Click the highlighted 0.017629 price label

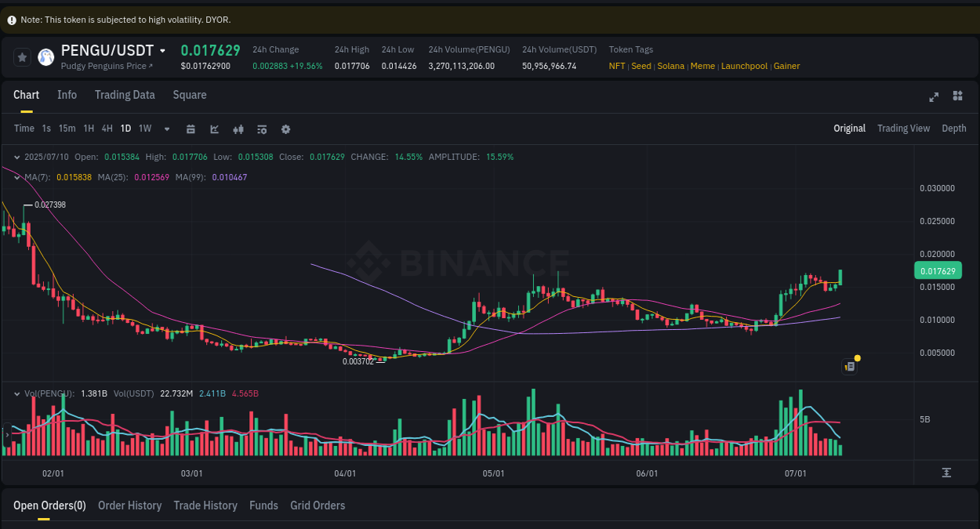point(938,270)
